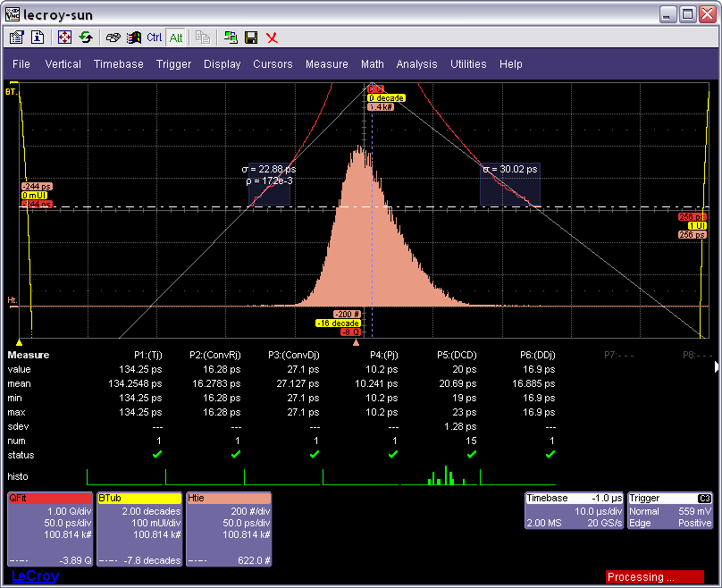
Task: Switch VNC viewer to full screen
Action: click(x=64, y=38)
